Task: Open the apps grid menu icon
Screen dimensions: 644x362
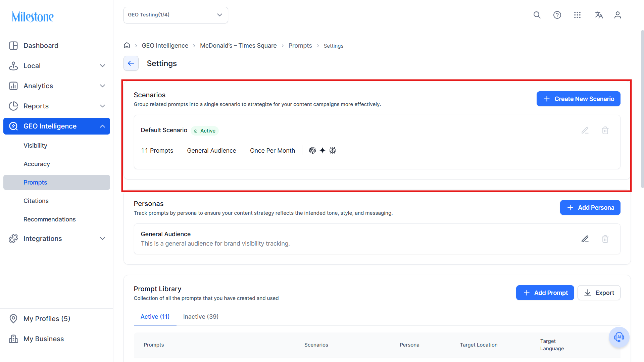Action: tap(577, 15)
